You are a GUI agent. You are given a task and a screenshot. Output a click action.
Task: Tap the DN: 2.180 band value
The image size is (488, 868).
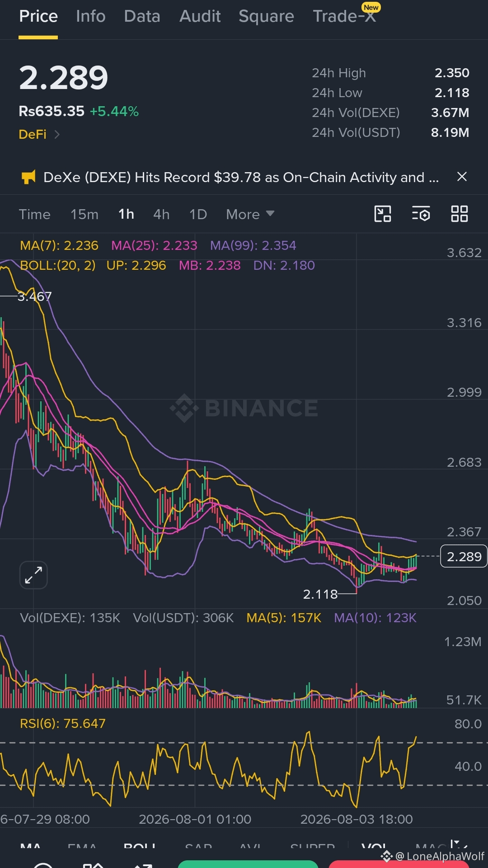(x=284, y=265)
